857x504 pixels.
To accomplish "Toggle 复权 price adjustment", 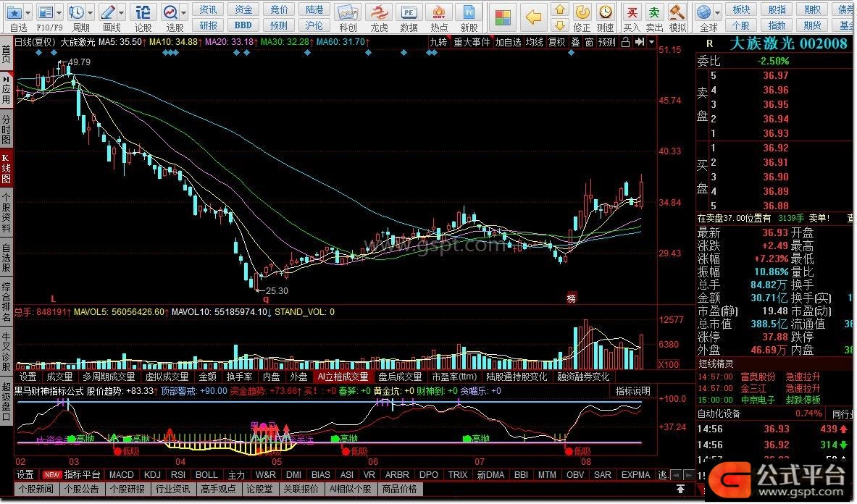I will coord(557,42).
